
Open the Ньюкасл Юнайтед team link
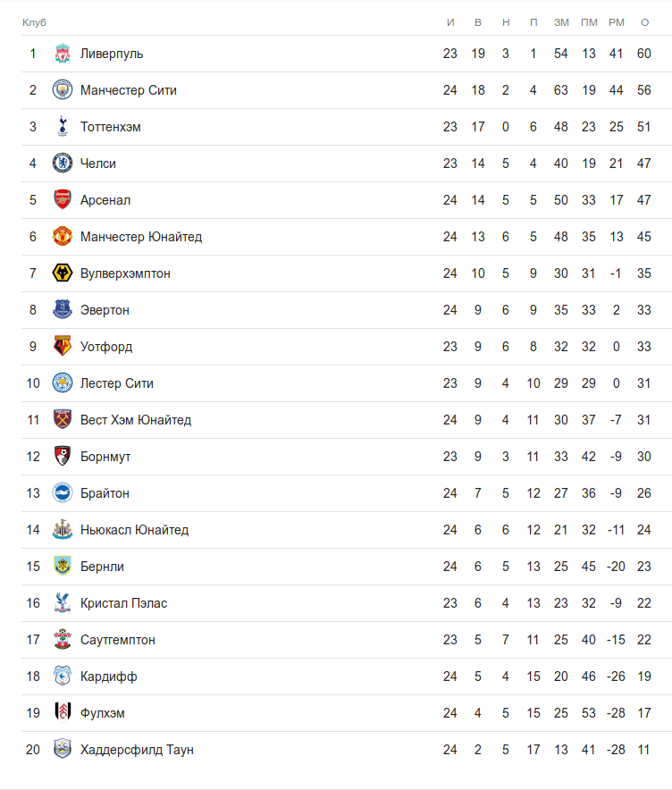click(134, 530)
